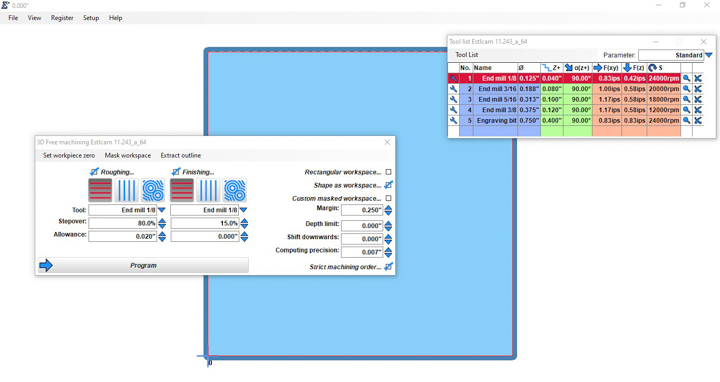This screenshot has height=382, width=720.
Task: Click the Margin 0.250" input field
Action: 362,210
